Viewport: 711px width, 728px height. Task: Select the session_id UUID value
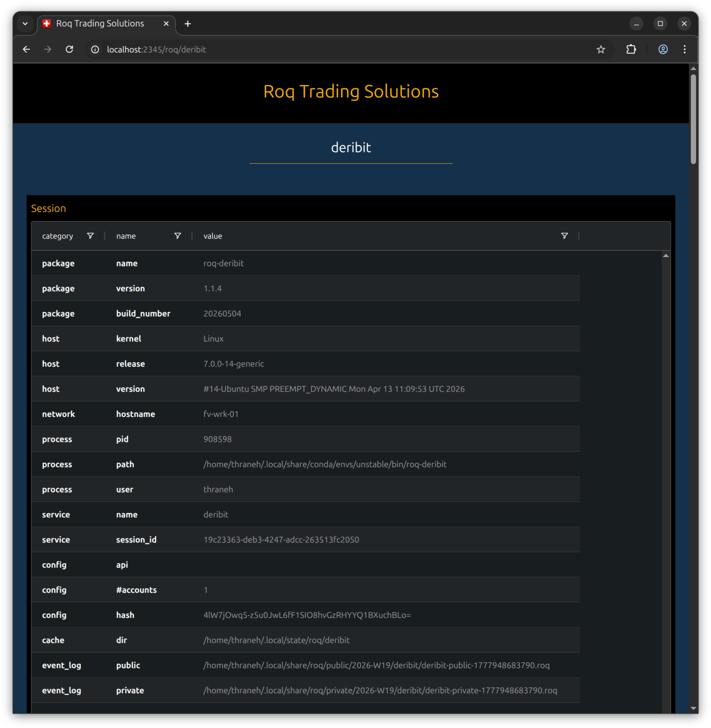click(281, 539)
